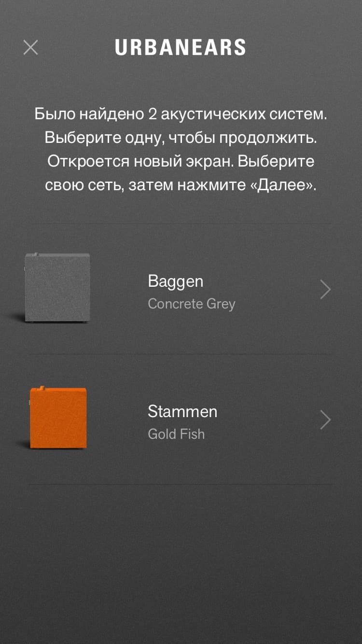Choose the Baggen speaker name
The width and height of the screenshot is (362, 644).
[x=176, y=282]
